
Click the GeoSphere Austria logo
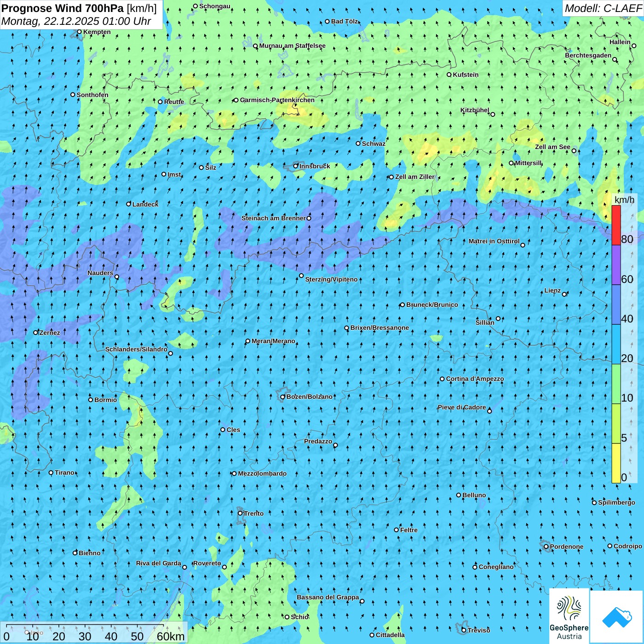pyautogui.click(x=569, y=616)
